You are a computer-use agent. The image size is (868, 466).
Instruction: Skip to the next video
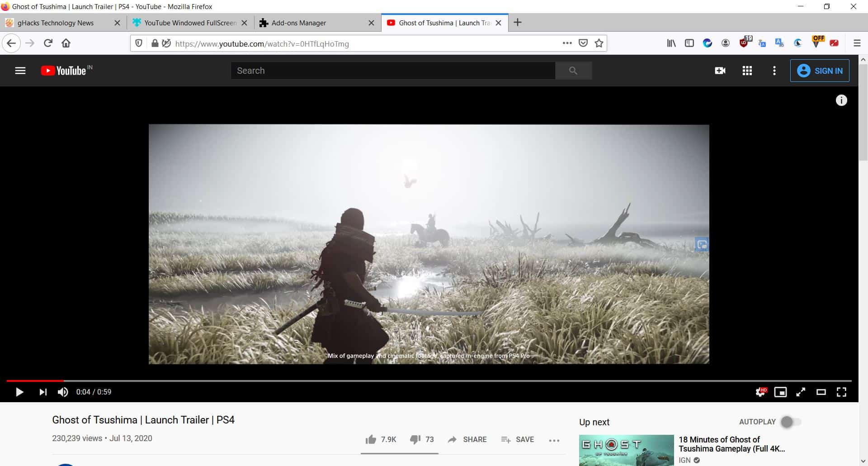pyautogui.click(x=43, y=392)
